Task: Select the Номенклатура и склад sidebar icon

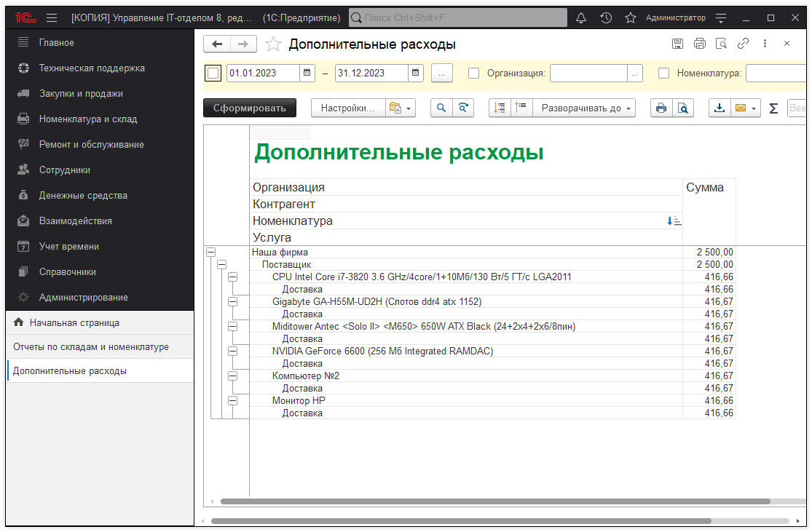Action: coord(22,119)
